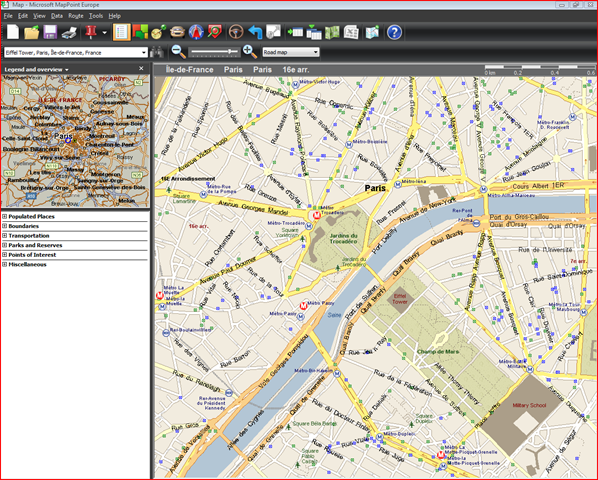Zoom in with the plus magnifier
The image size is (598, 480).
[x=250, y=51]
